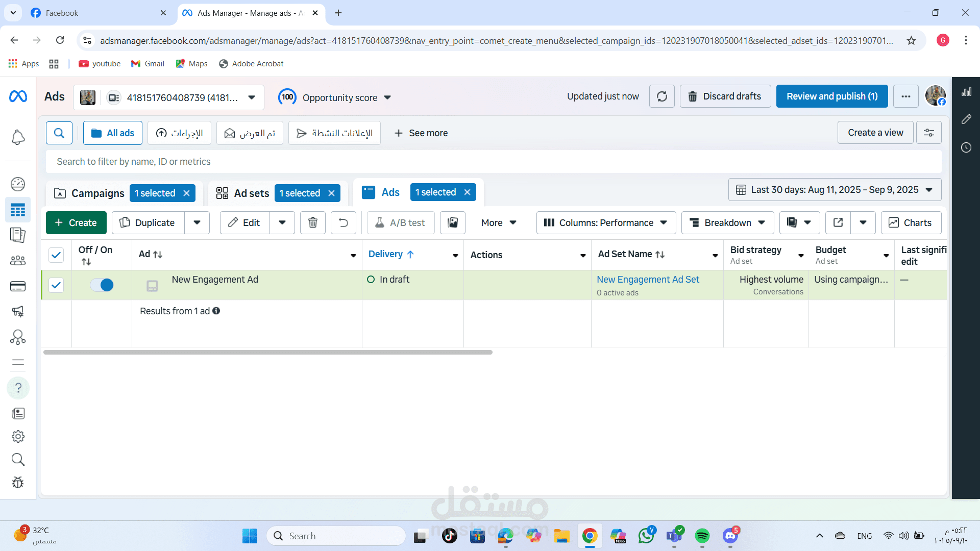980x551 pixels.
Task: Open the history clock icon on right rail
Action: tap(966, 147)
